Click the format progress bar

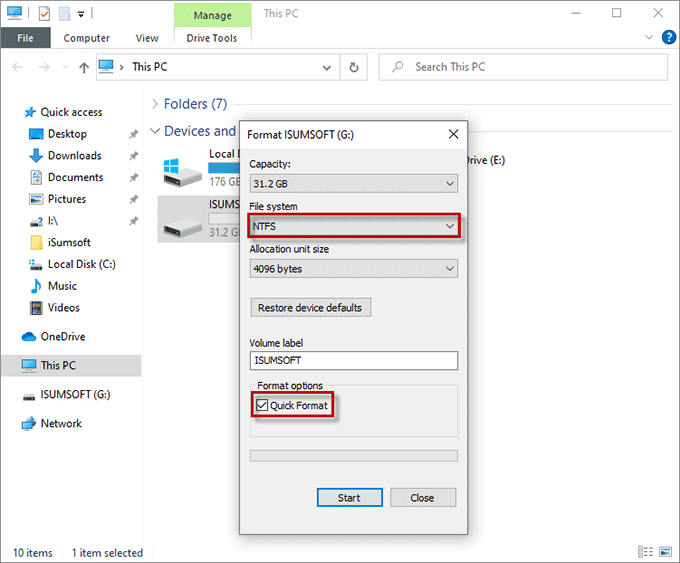(x=354, y=456)
